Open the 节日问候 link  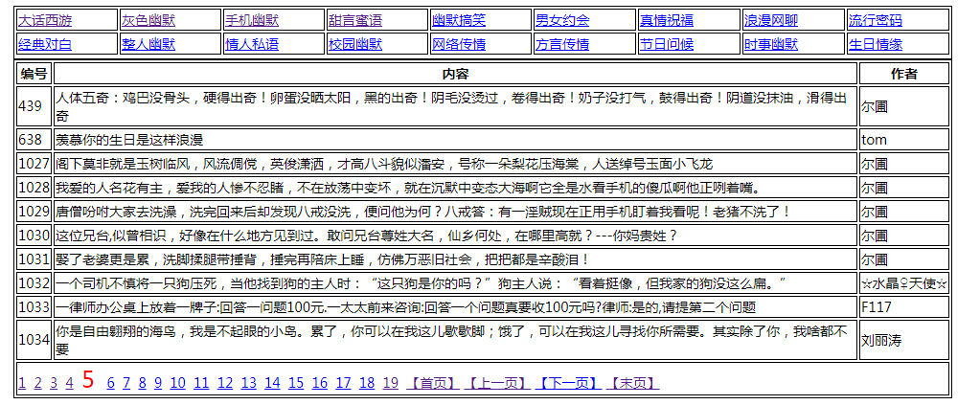tap(666, 43)
